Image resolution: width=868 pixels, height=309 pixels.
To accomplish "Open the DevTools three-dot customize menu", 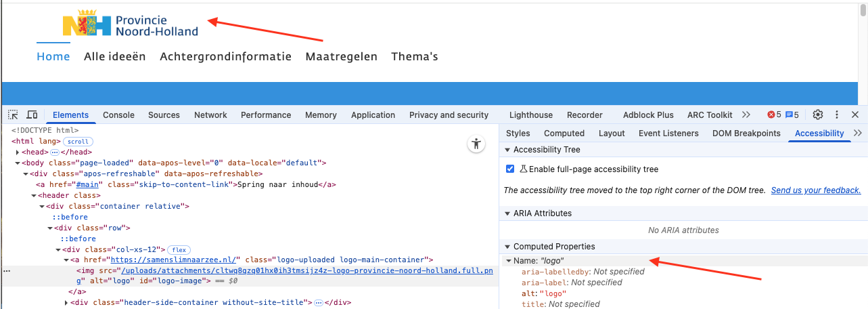I will (837, 115).
